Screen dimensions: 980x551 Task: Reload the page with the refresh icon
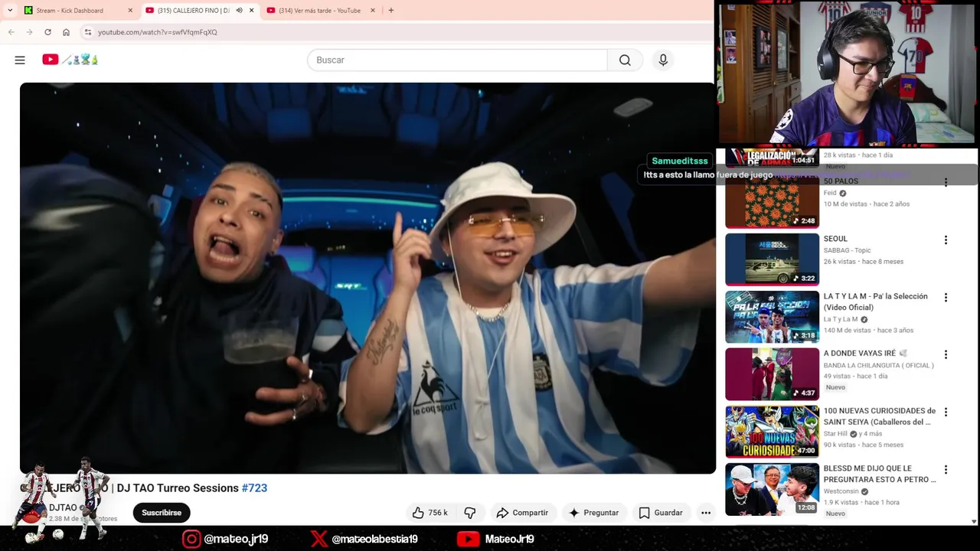pyautogui.click(x=47, y=32)
